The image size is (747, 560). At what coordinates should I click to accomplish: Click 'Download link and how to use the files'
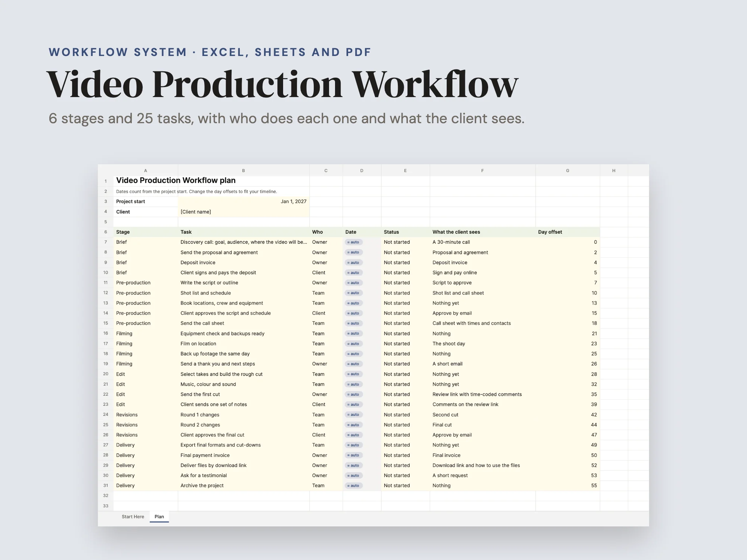(x=483, y=466)
